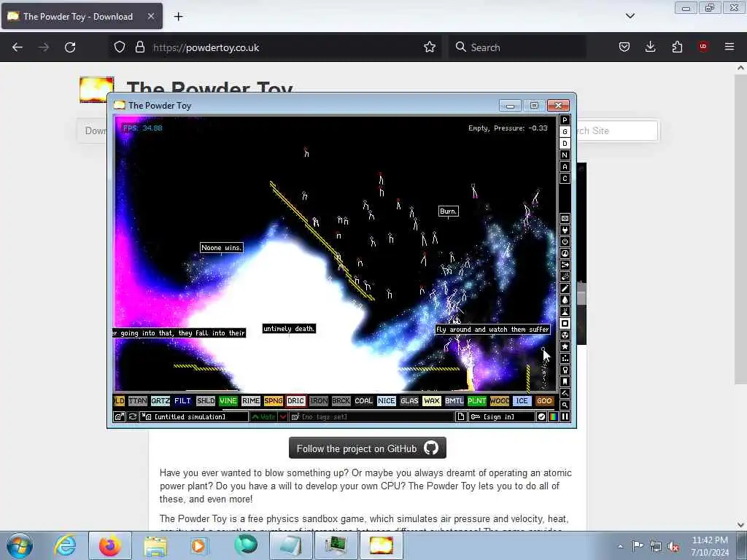
Task: Open the element search magnifier icon
Action: pyautogui.click(x=565, y=405)
